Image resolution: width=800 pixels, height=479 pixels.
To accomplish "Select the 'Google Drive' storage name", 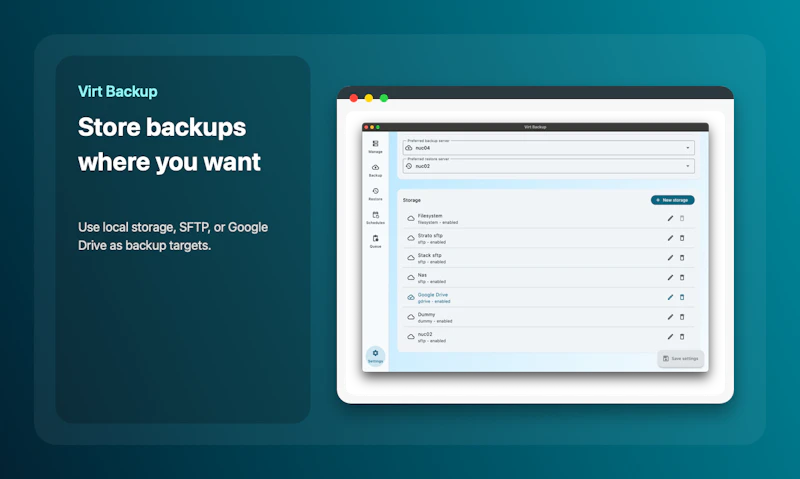I will [x=433, y=295].
